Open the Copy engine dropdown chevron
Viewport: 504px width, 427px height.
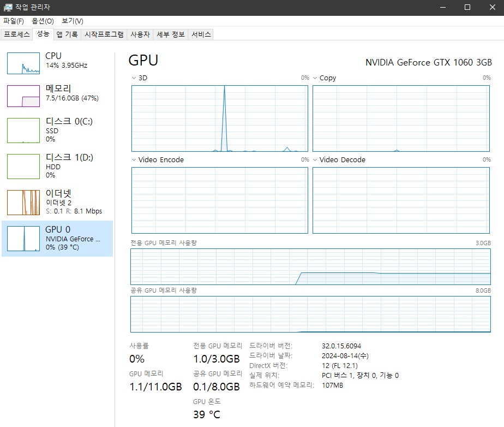[x=315, y=78]
